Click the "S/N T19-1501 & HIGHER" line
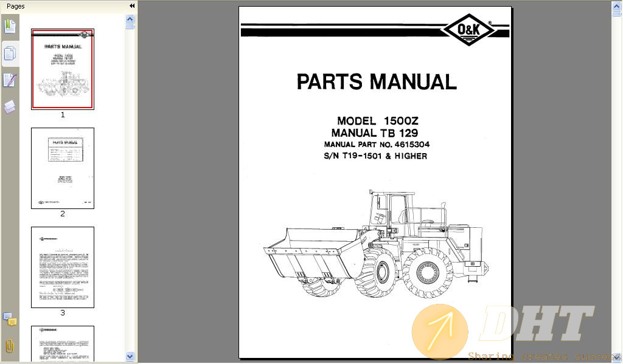Screen dimensions: 623x364 tap(375, 156)
